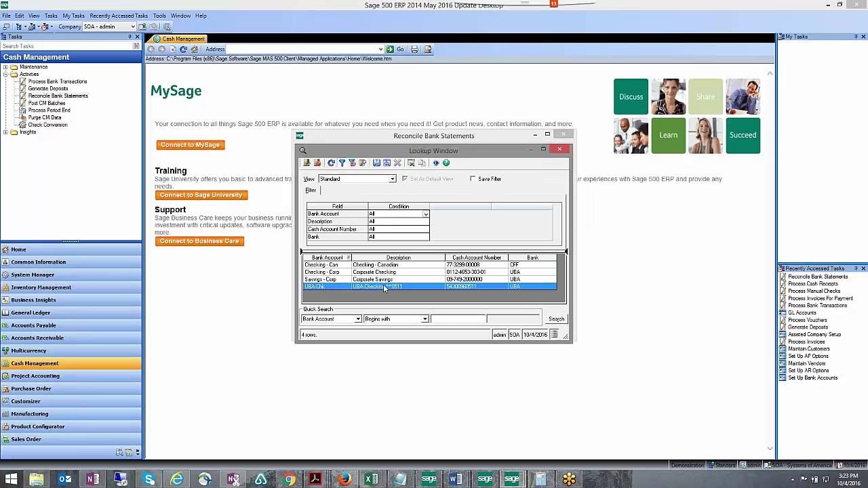Open Accounts Payable module in sidebar
Image resolution: width=868 pixels, height=488 pixels.
point(71,325)
